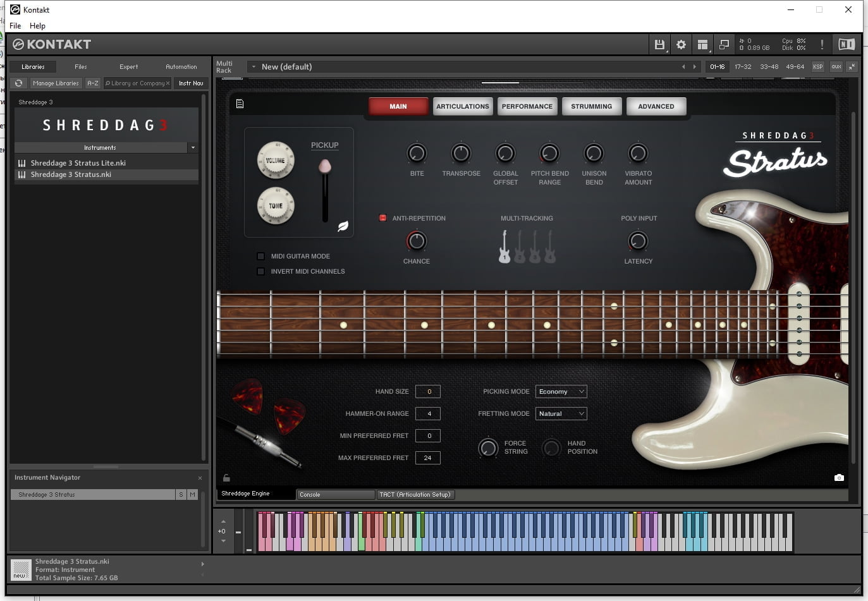Open the Fretting Mode dropdown
868x601 pixels.
[561, 414]
